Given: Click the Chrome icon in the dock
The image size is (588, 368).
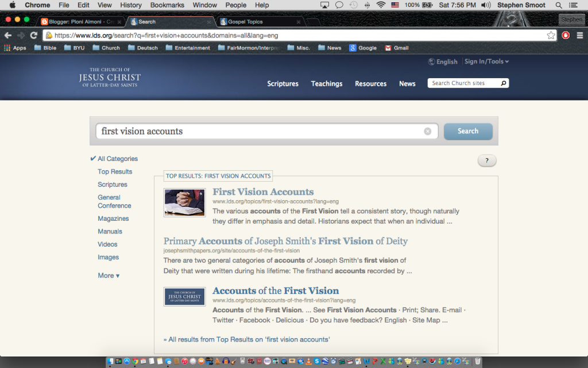Looking at the screenshot, I should tap(135, 361).
